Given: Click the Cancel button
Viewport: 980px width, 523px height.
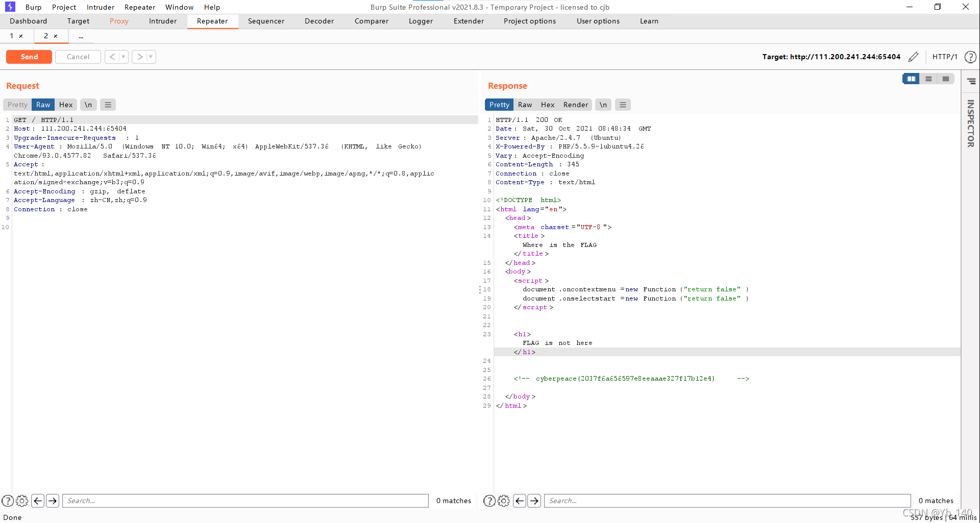Looking at the screenshot, I should (x=78, y=57).
